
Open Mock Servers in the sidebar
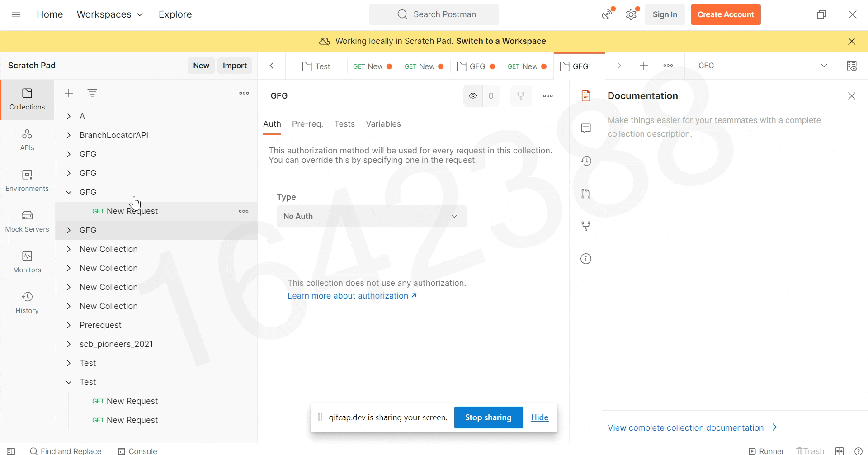tap(27, 222)
